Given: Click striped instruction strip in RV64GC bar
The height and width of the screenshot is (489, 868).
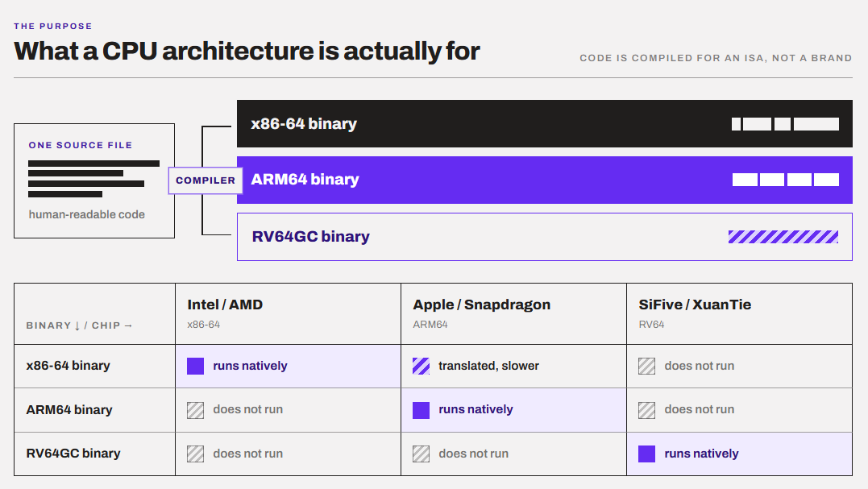Looking at the screenshot, I should pyautogui.click(x=783, y=237).
